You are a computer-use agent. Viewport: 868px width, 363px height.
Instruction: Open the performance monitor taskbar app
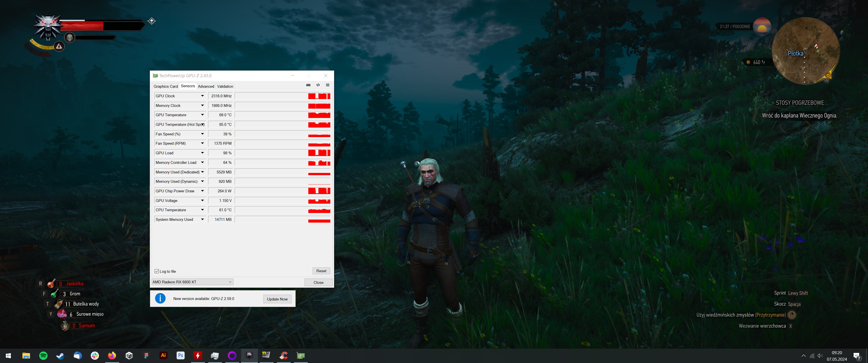(x=215, y=356)
